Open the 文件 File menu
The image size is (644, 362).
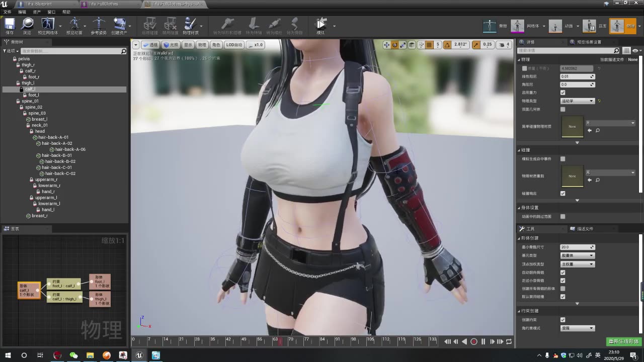tap(7, 12)
